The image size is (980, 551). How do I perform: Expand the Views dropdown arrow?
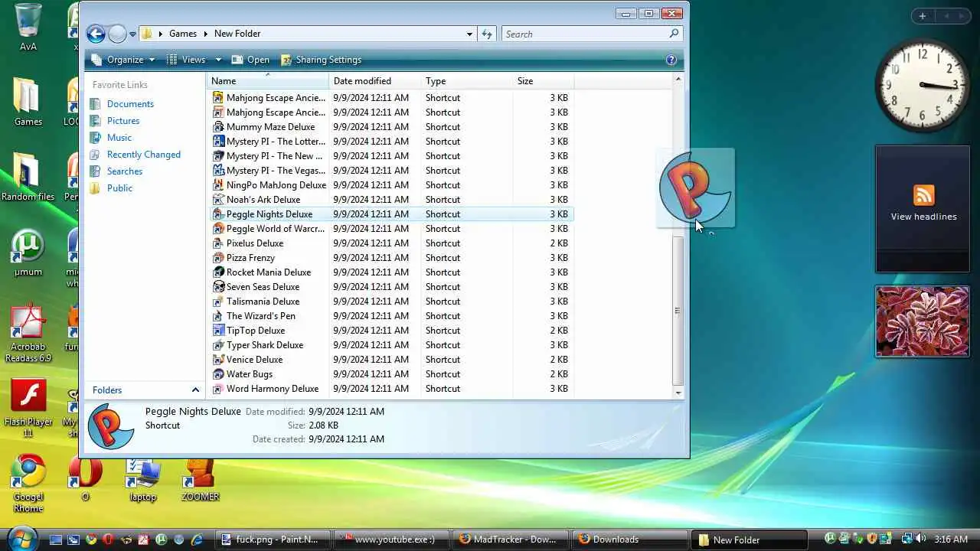tap(217, 60)
